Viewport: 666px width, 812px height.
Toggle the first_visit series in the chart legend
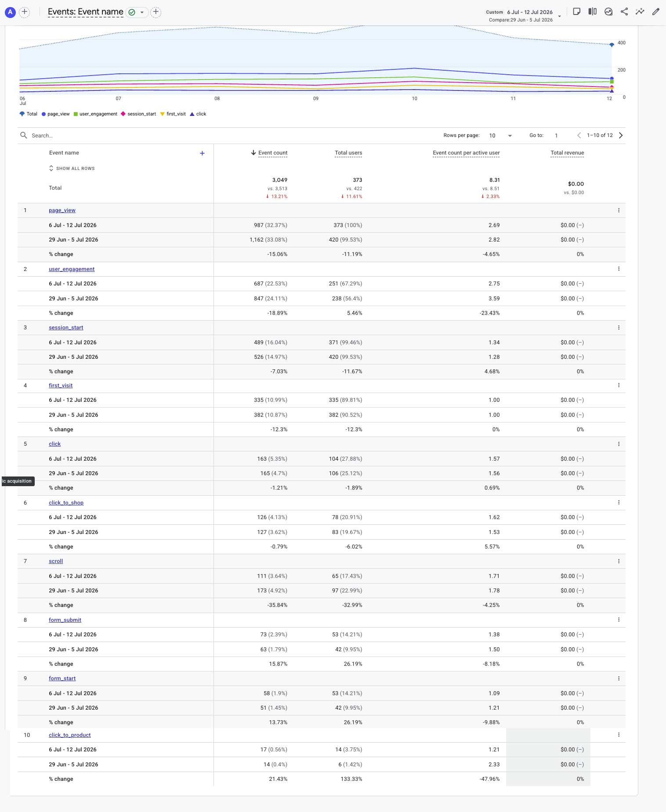click(x=173, y=114)
